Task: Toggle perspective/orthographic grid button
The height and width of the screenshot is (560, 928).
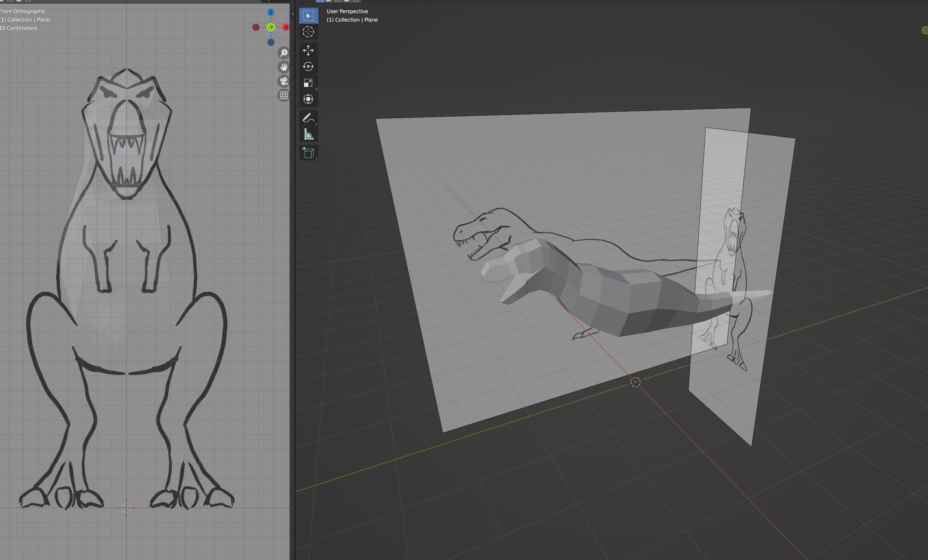Action: [x=284, y=95]
